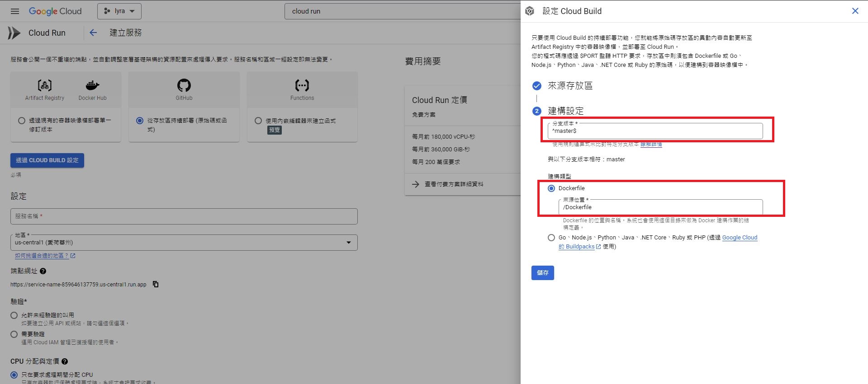Screen dimensions: 868x384
Task: Select deploy from existing container image radio
Action: (x=22, y=121)
